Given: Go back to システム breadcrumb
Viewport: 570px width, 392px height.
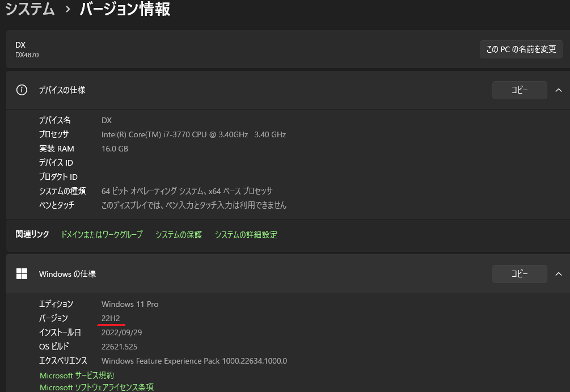Looking at the screenshot, I should coord(30,9).
